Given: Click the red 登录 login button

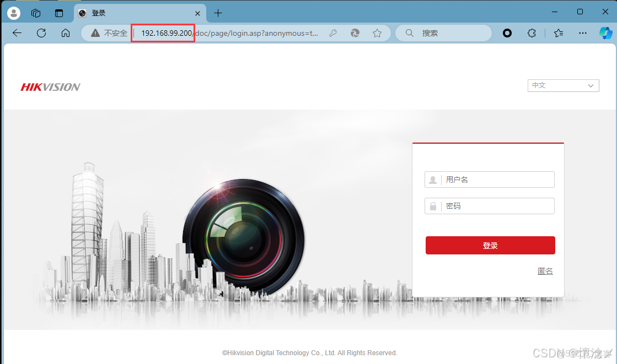Looking at the screenshot, I should click(490, 245).
